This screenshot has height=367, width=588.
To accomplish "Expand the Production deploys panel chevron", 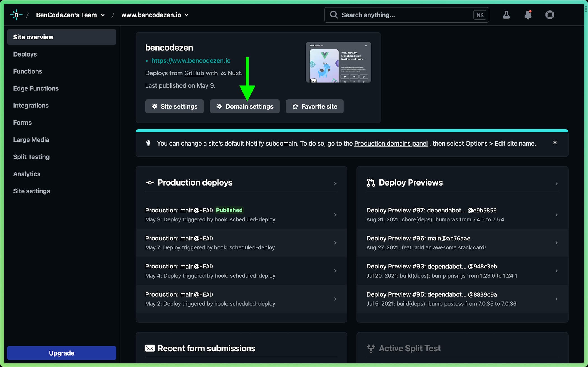I will tap(335, 184).
